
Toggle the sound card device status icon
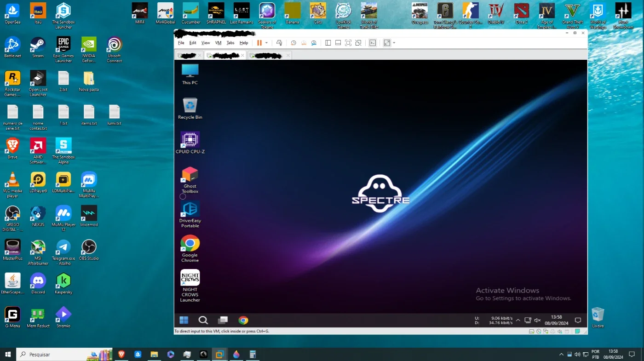560,331
